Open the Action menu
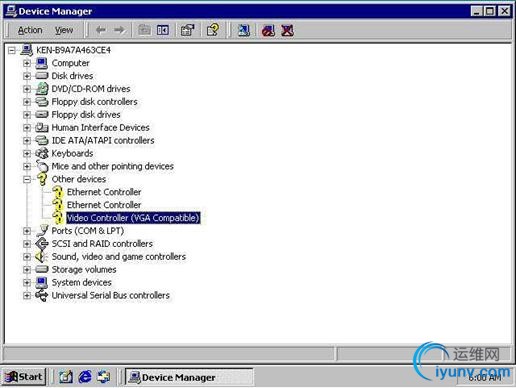 click(x=30, y=30)
